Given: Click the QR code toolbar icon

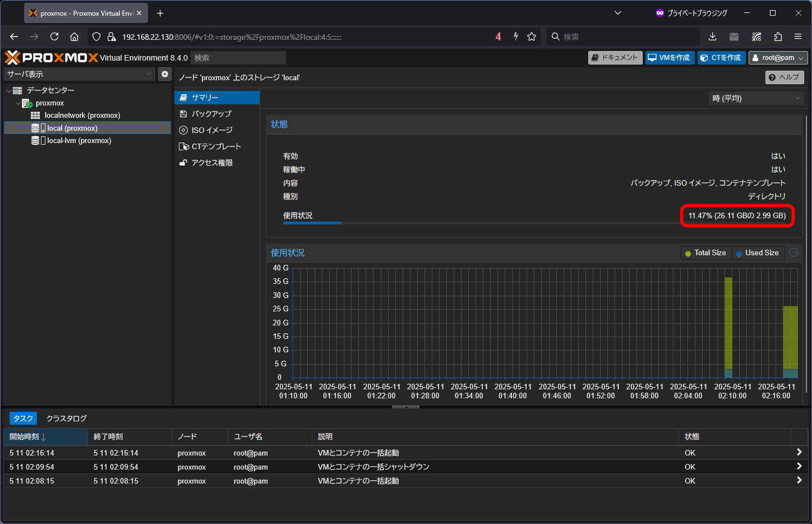Looking at the screenshot, I should click(x=756, y=36).
